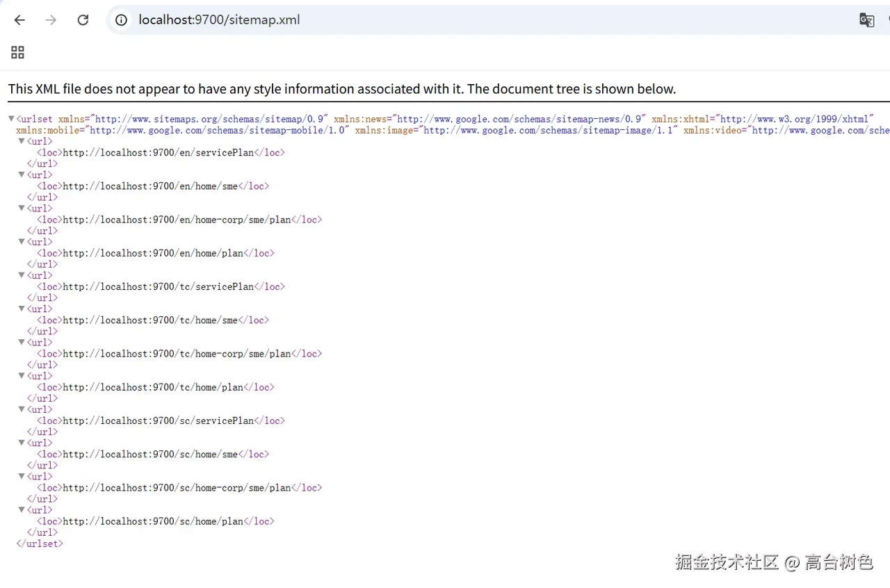890x588 pixels.
Task: Collapse the url node for sc/home/sme
Action: tap(22, 443)
